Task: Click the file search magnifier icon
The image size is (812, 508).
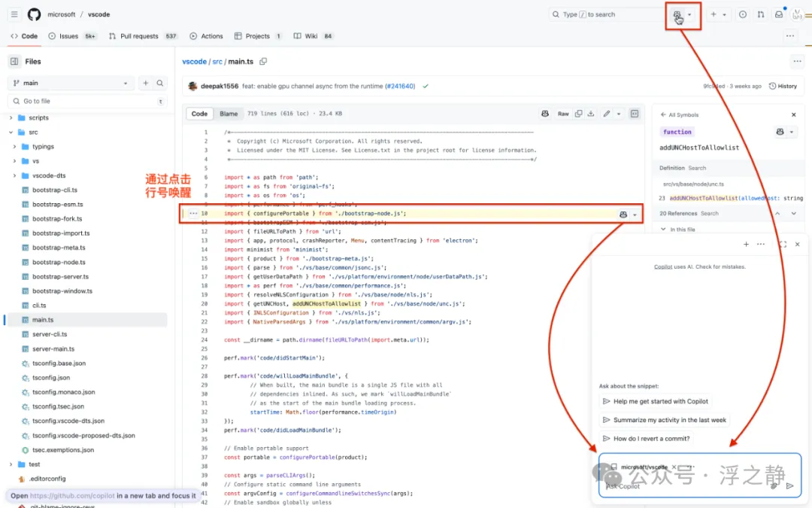Action: 160,83
